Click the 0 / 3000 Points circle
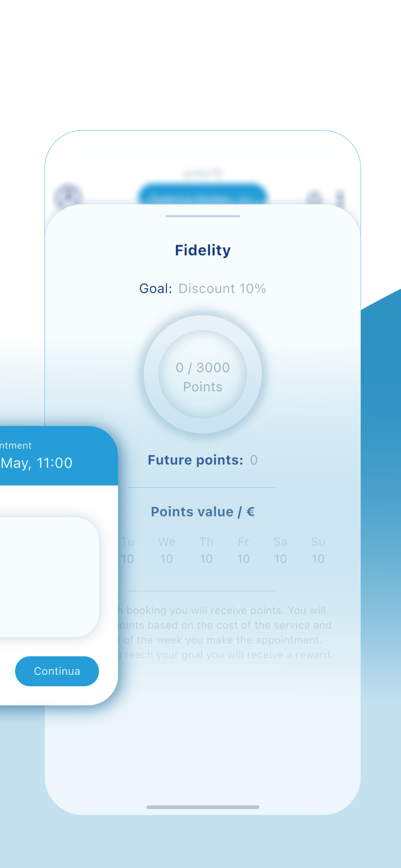This screenshot has height=868, width=401. [202, 374]
